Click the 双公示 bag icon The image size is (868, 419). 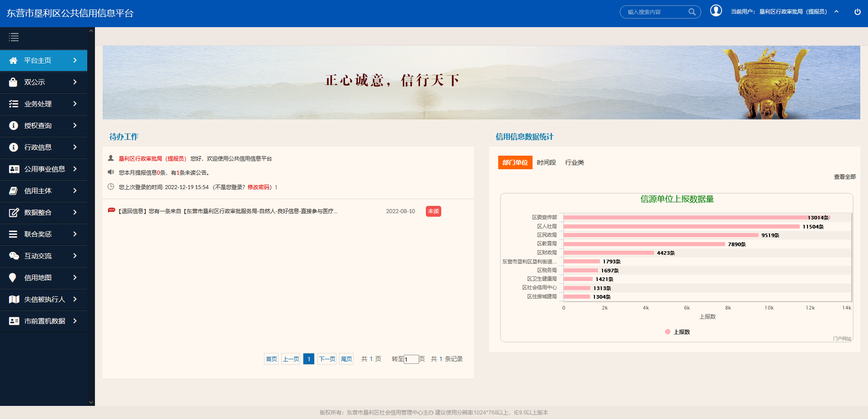pos(13,82)
